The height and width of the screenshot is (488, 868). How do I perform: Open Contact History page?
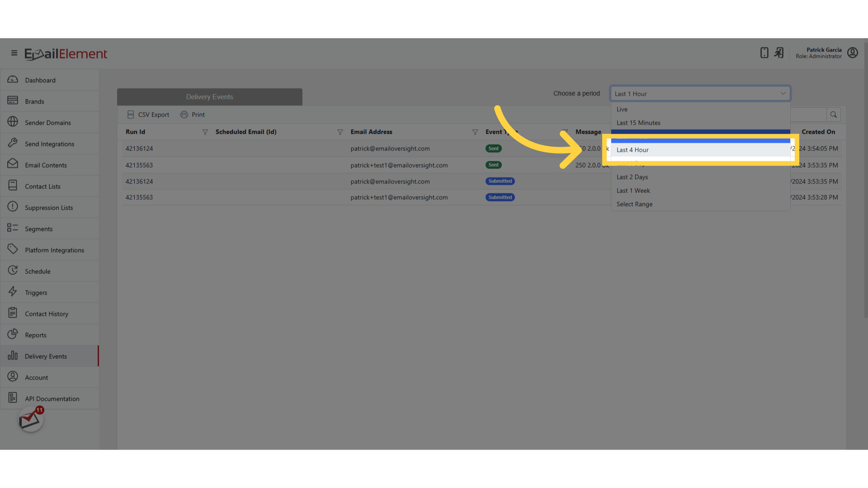point(50,314)
